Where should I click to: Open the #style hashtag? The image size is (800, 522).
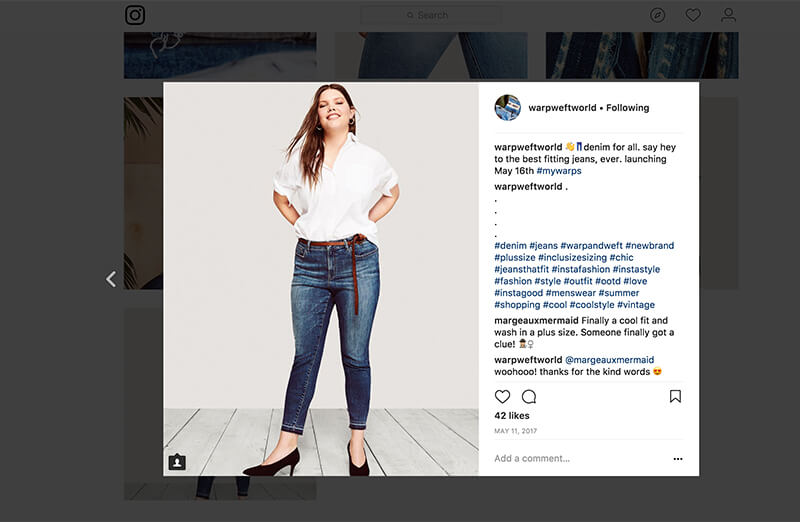click(x=547, y=281)
